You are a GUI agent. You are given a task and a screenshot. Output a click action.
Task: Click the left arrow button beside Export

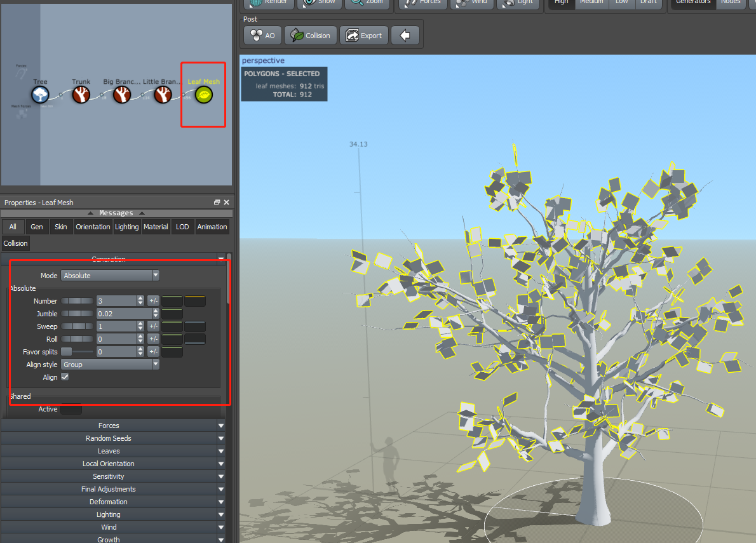(x=405, y=35)
